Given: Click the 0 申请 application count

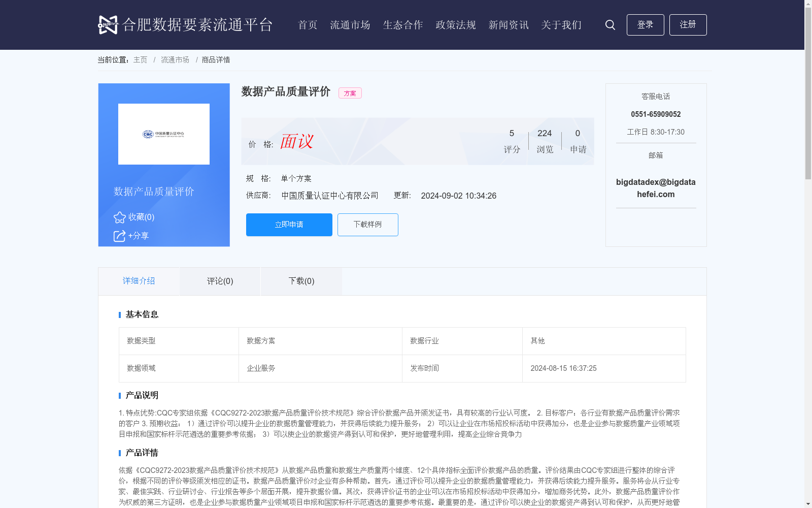Looking at the screenshot, I should click(578, 141).
